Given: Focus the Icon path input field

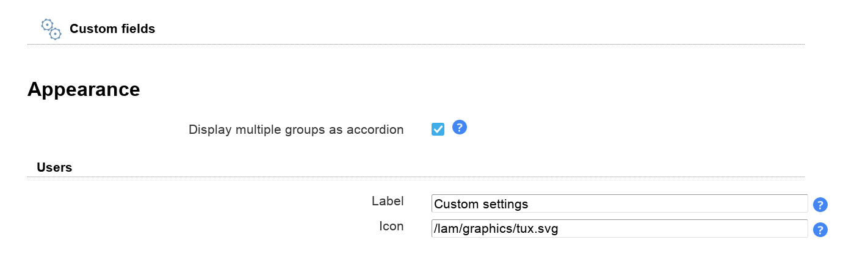Looking at the screenshot, I should (x=619, y=229).
